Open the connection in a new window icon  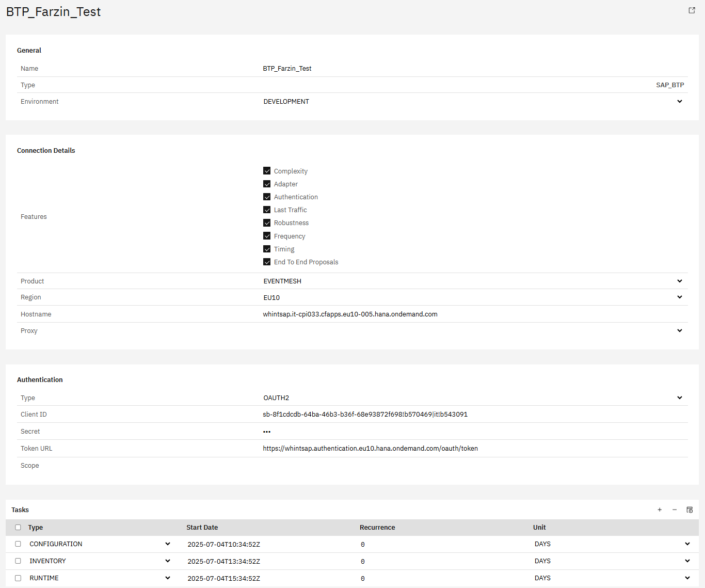(x=692, y=10)
